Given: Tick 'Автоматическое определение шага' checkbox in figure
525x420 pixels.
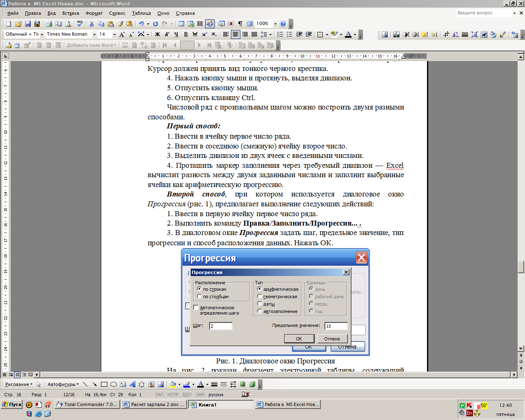Looking at the screenshot, I should pos(196,307).
